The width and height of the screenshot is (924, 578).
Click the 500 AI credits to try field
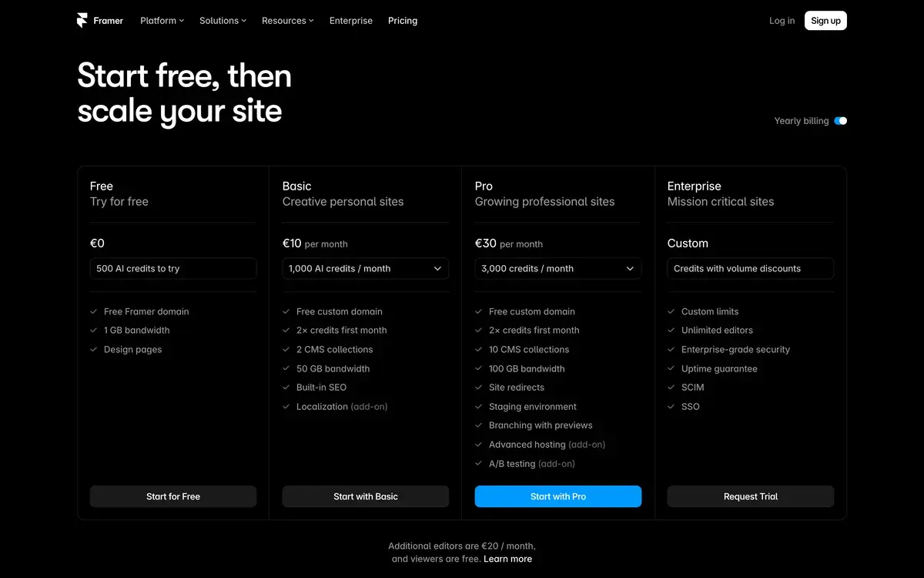click(x=173, y=268)
